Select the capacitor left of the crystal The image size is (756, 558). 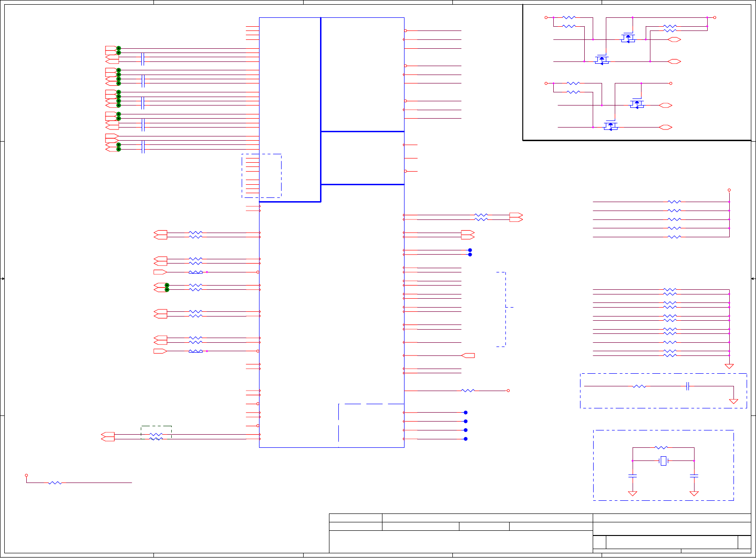633,476
